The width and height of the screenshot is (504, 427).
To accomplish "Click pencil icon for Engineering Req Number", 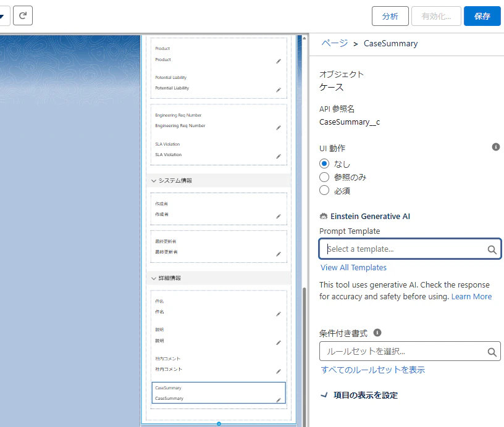I will [279, 128].
